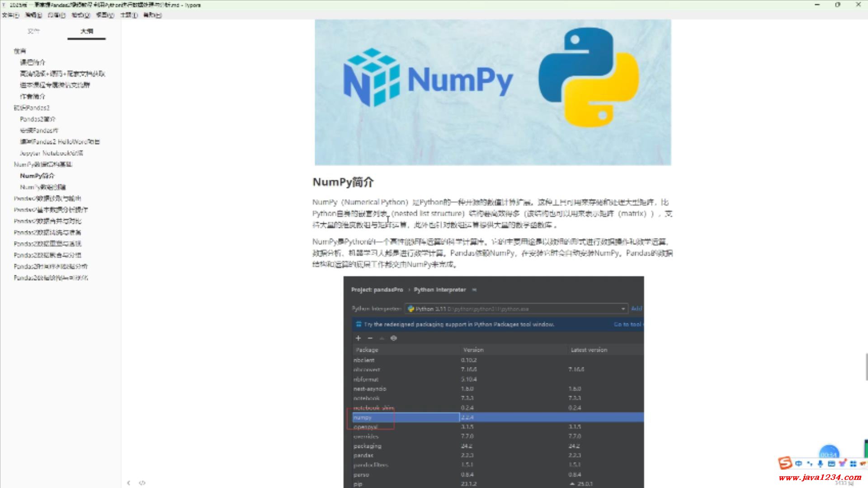
Task: Jump to Pandas2简介 outline entry
Action: pos(38,119)
